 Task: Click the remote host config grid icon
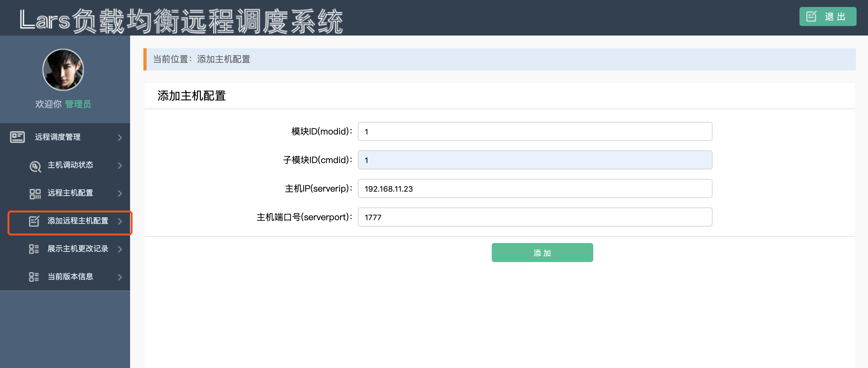[35, 194]
